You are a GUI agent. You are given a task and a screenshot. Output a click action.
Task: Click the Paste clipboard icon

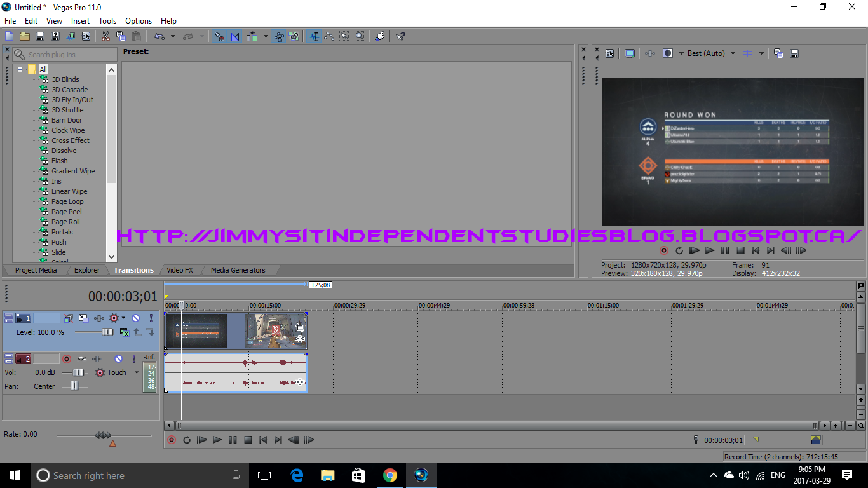(x=136, y=36)
